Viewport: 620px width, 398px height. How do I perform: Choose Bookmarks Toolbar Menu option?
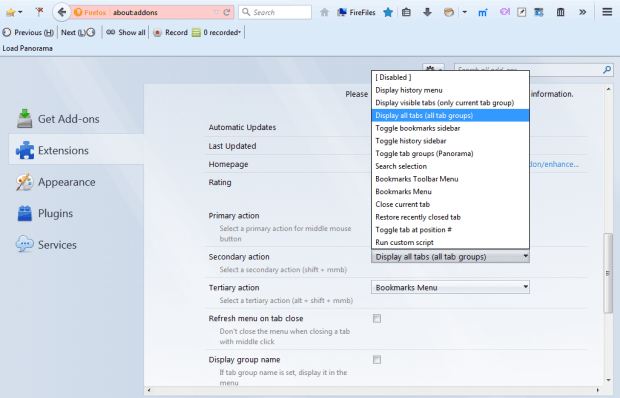(x=450, y=179)
